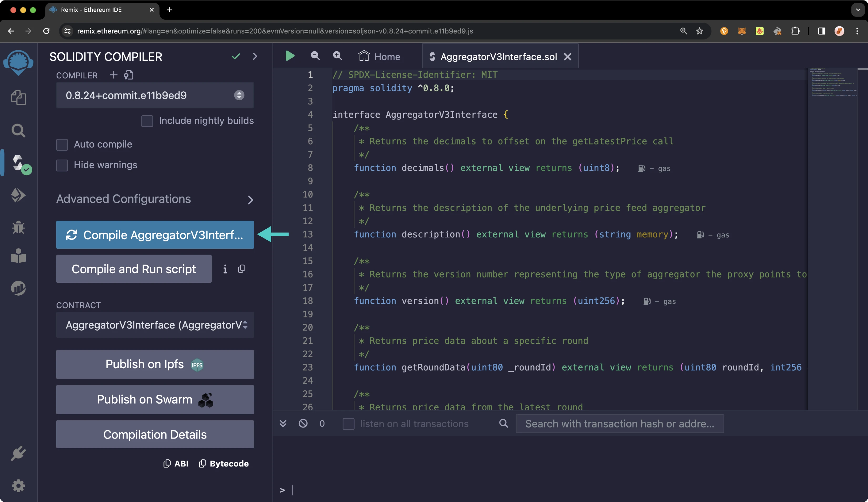Click the compilation success checkmark in header

[x=236, y=56]
